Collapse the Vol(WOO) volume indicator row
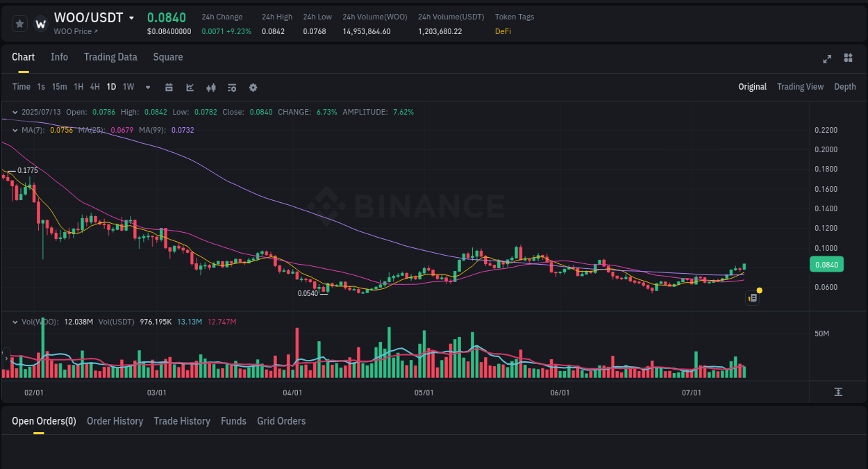 point(14,322)
